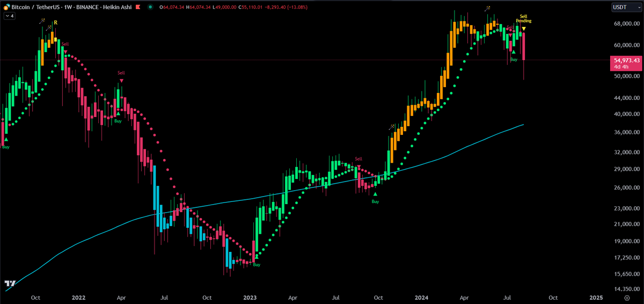
Task: Click the 2025 label on time axis
Action: pyautogui.click(x=595, y=296)
